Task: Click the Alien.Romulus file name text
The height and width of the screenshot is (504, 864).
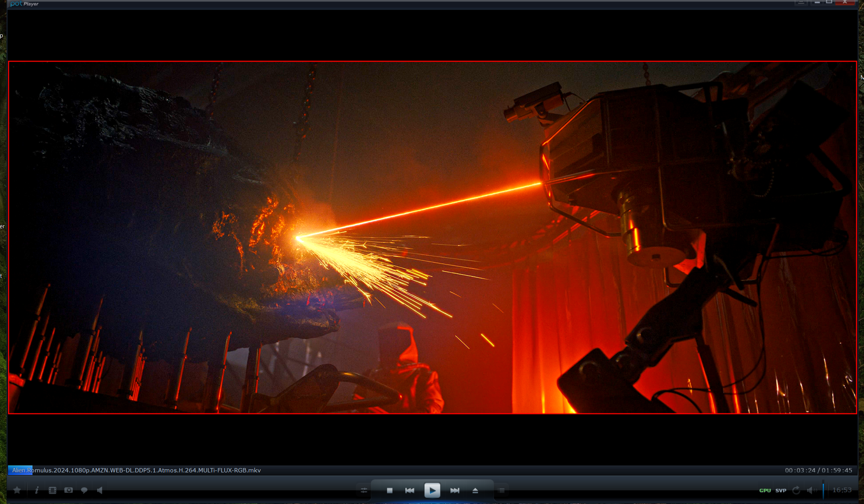Action: coord(136,470)
